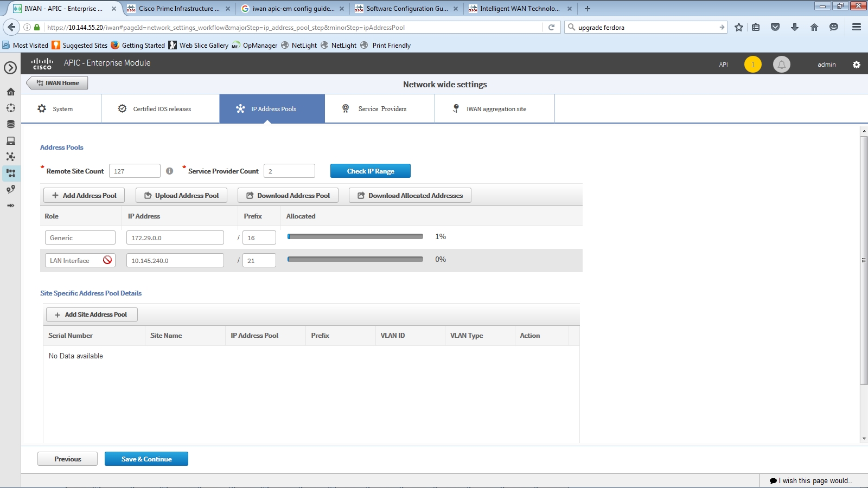Click the browser search box
The width and height of the screenshot is (868, 488).
646,27
